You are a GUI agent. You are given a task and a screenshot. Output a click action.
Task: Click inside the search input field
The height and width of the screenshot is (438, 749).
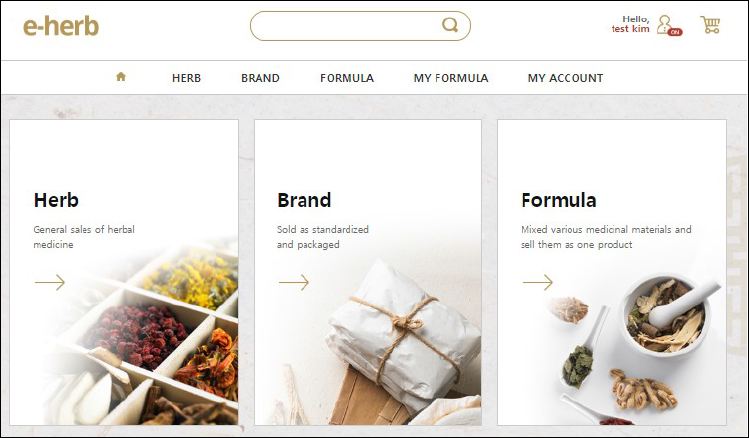coord(346,26)
